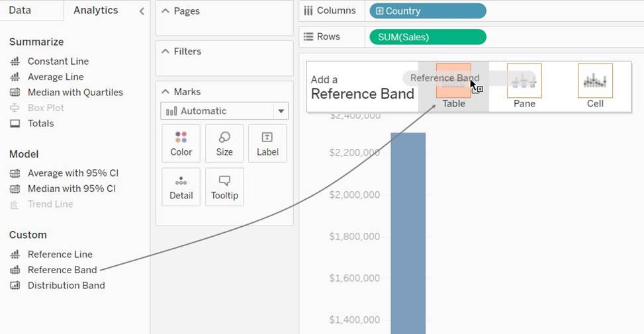644x334 pixels.
Task: Open the Tooltip marks card
Action: click(224, 187)
